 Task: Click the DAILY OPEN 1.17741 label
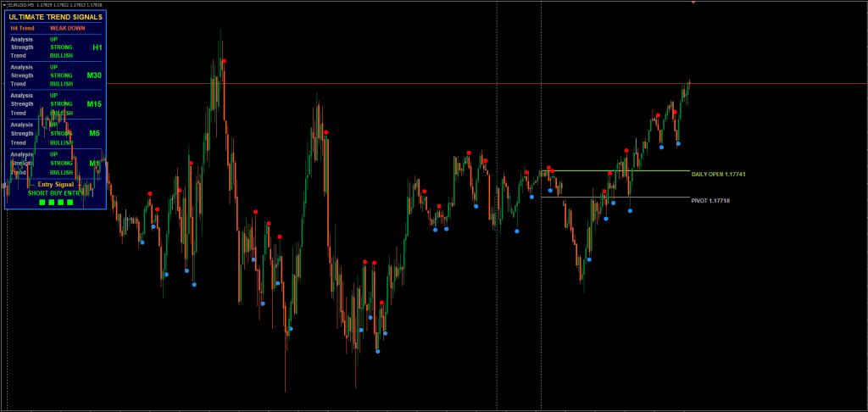718,174
